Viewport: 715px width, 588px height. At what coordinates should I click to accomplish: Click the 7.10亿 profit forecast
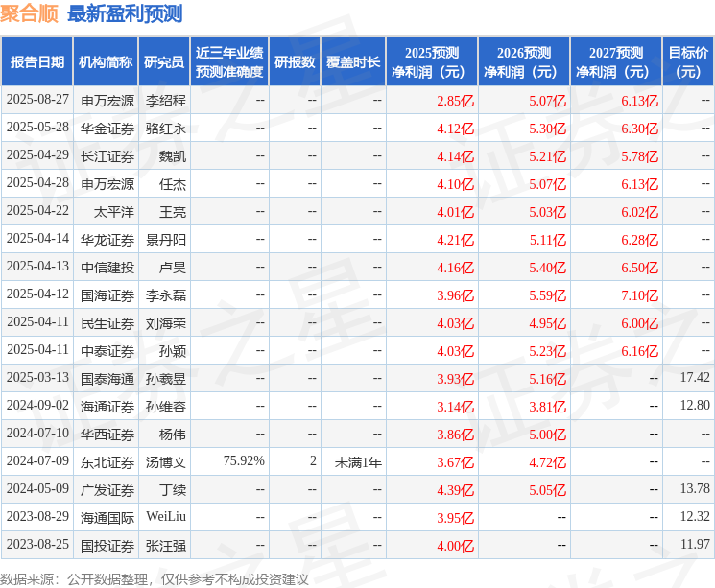tap(640, 295)
